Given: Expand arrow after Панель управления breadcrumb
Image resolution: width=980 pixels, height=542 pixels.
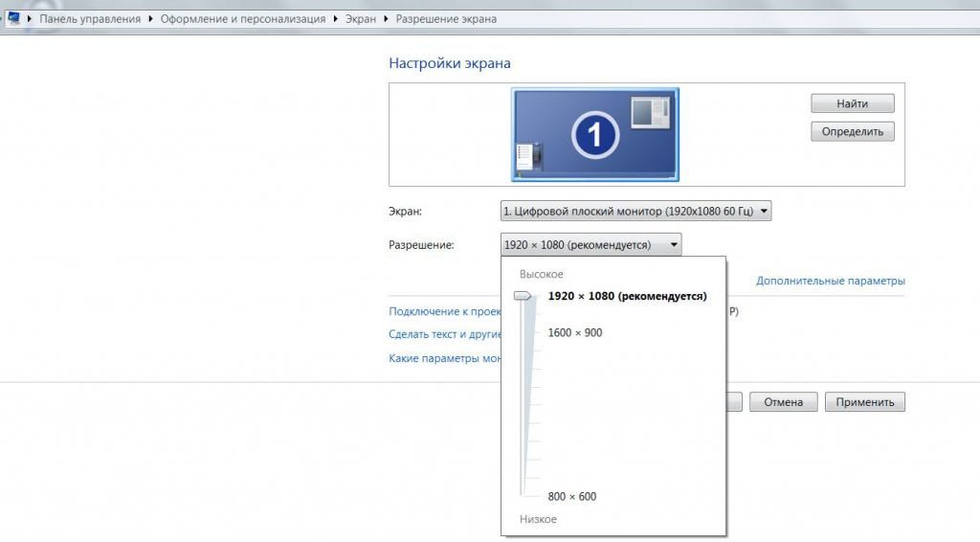Looking at the screenshot, I should pos(150,19).
